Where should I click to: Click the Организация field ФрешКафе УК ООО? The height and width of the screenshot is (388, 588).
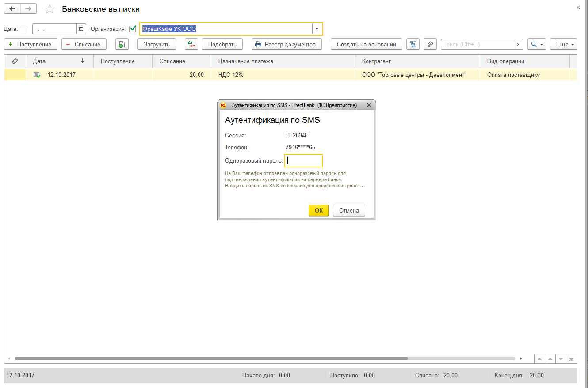226,29
